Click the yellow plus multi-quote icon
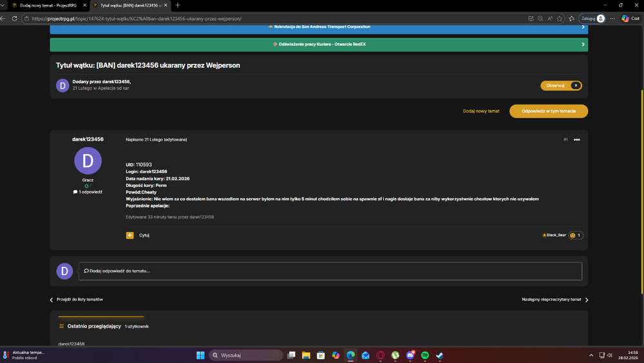Image resolution: width=644 pixels, height=363 pixels. pos(130,235)
